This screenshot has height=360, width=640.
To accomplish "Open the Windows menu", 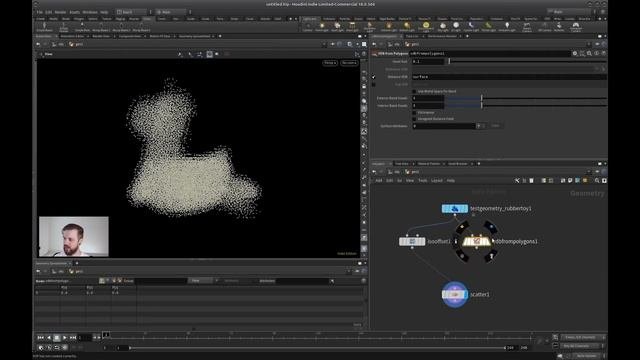I will point(90,12).
